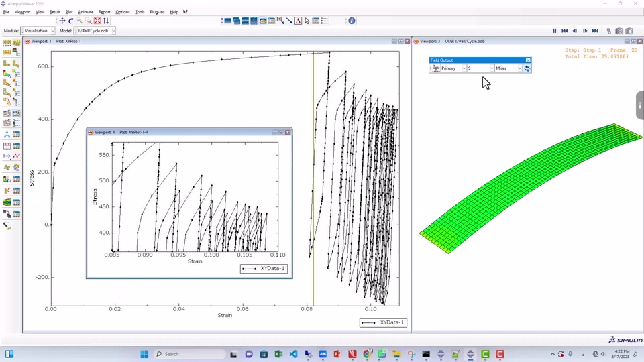Open the Animate menu
This screenshot has height=362, width=644.
[x=85, y=12]
